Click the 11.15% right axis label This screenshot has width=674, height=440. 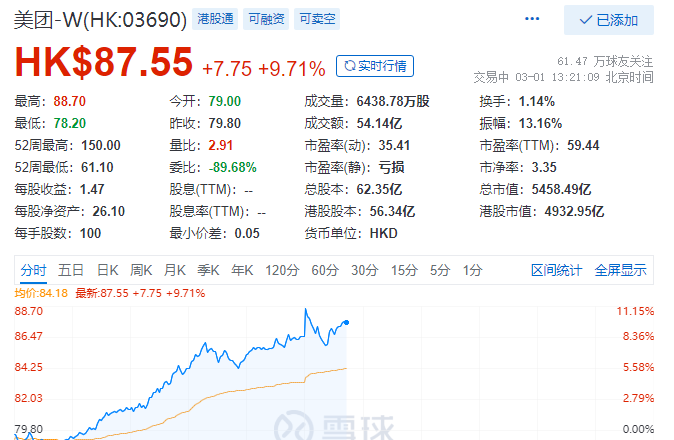[635, 311]
